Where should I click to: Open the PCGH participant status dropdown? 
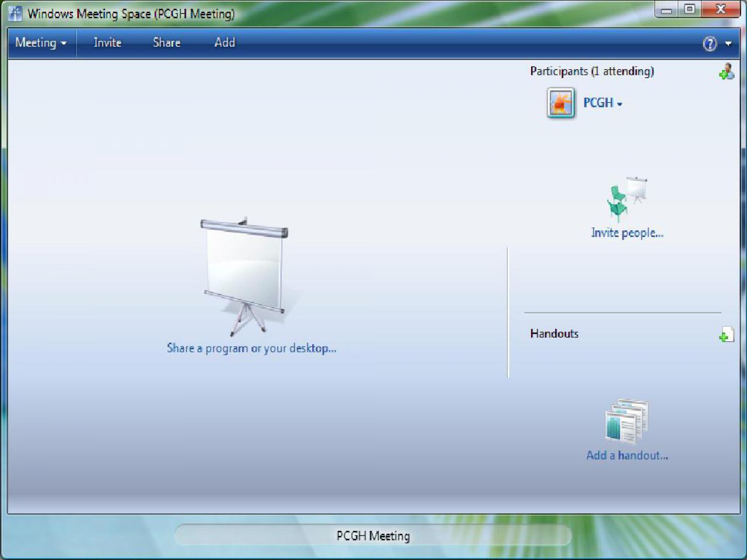pyautogui.click(x=603, y=103)
